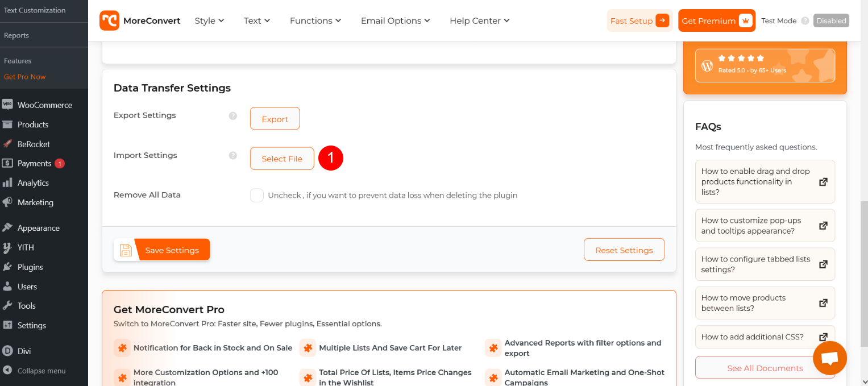Click Advanced Reports feature icon
This screenshot has height=386, width=868.
coord(493,348)
